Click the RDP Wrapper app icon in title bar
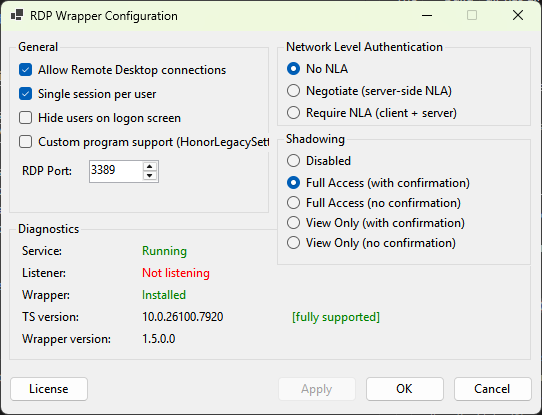This screenshot has height=415, width=542. coord(17,15)
